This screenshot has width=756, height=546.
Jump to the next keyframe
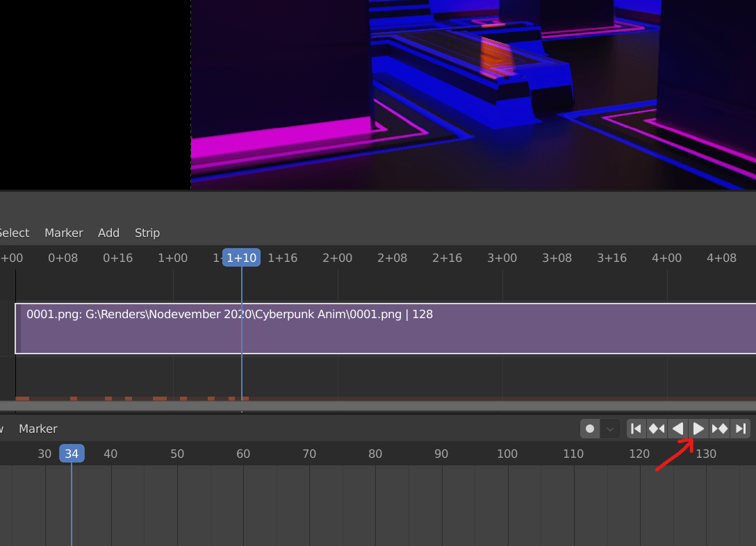719,429
